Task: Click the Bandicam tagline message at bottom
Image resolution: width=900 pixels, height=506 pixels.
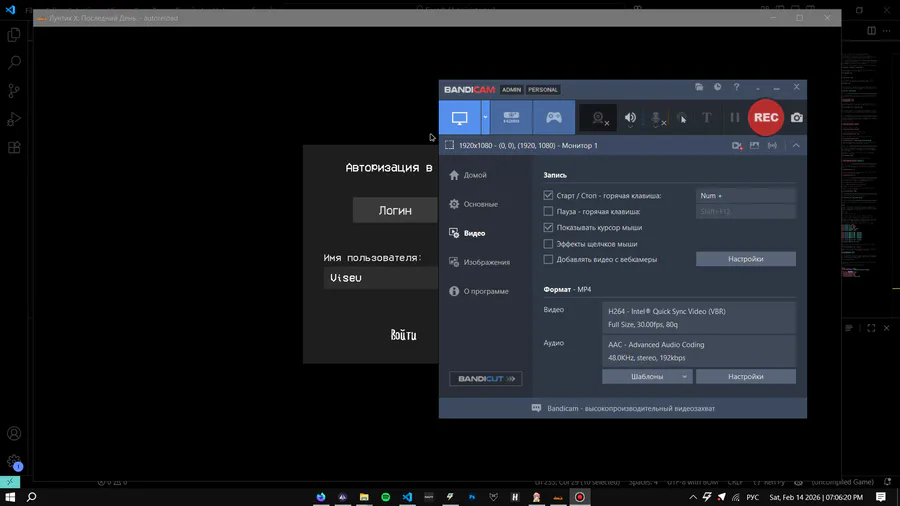Action: point(630,408)
